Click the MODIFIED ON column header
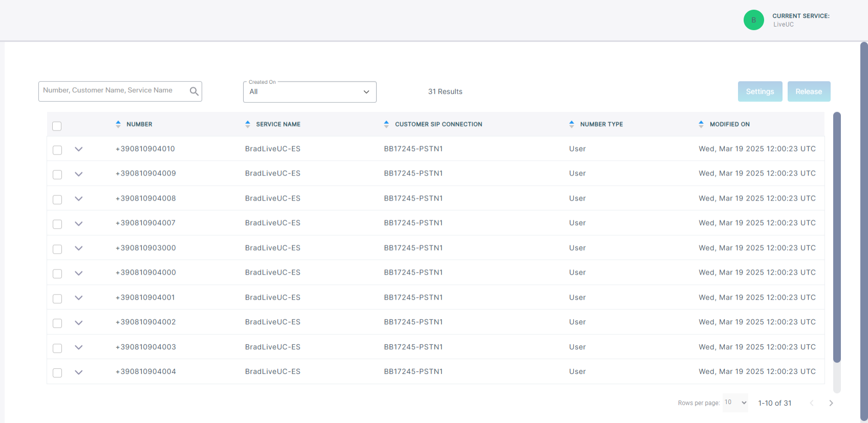The height and width of the screenshot is (423, 868). [x=729, y=124]
